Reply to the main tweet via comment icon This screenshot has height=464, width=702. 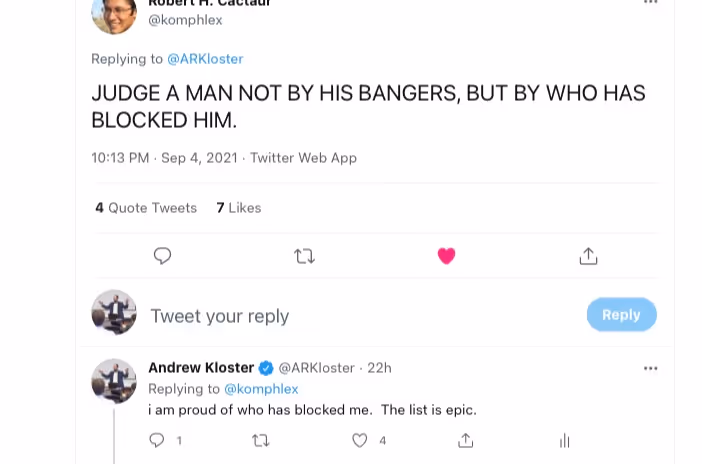[x=162, y=256]
